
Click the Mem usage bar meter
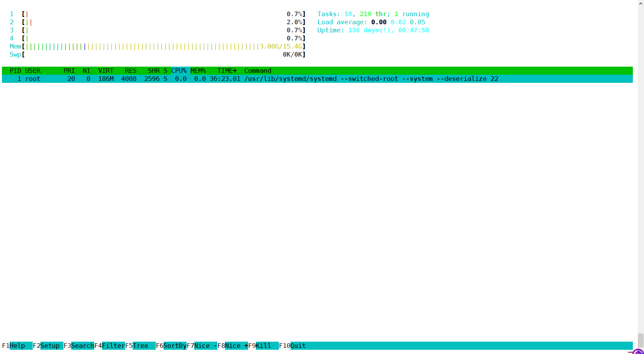[164, 46]
